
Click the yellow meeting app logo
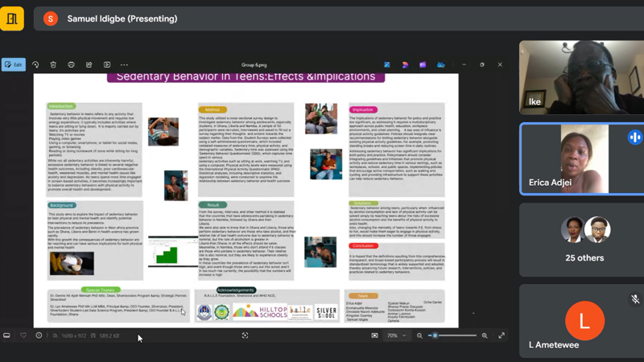pos(12,18)
